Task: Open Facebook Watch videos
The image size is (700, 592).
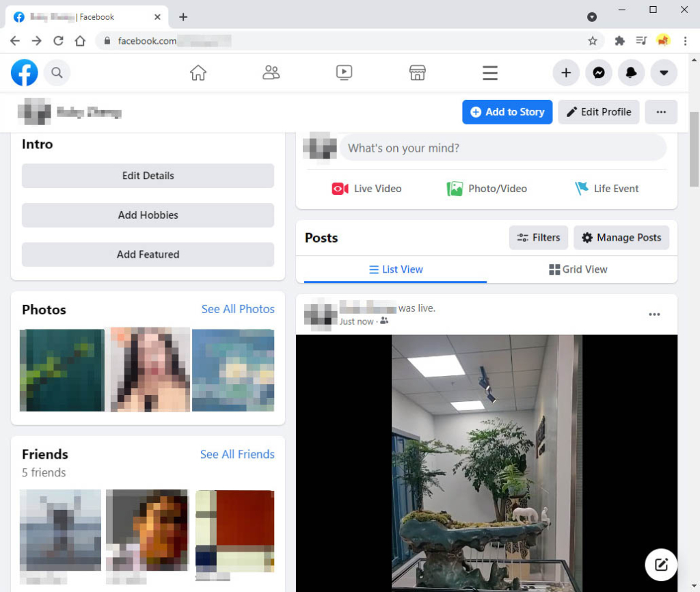Action: (x=344, y=72)
